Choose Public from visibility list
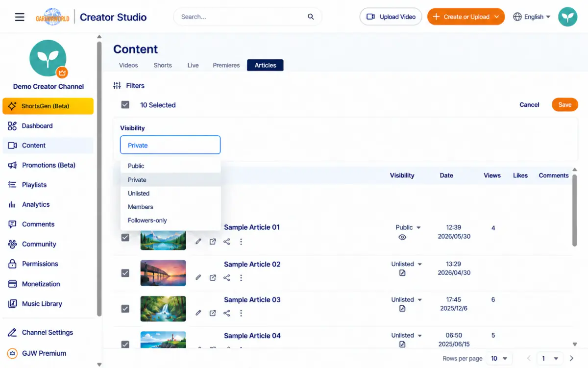This screenshot has height=368, width=588. click(171, 166)
